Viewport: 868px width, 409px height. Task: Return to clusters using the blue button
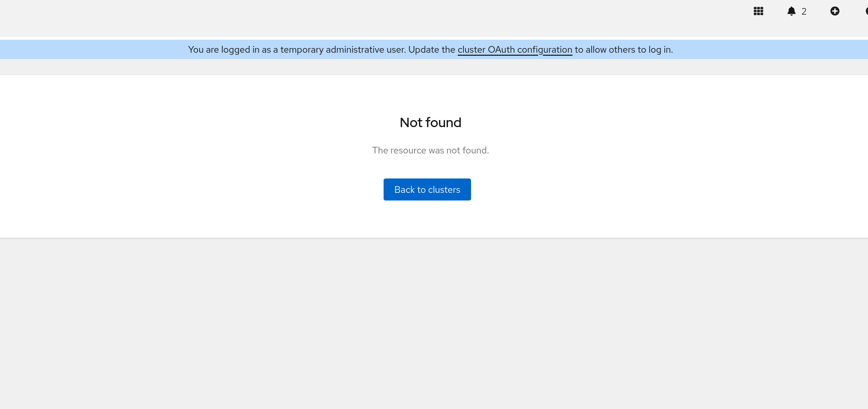[427, 189]
